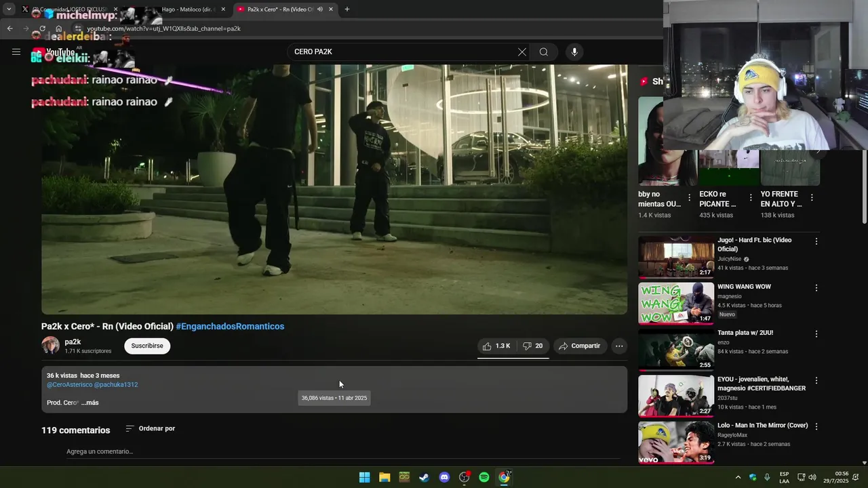Share the video via Compartir
Image resolution: width=868 pixels, height=488 pixels.
click(580, 346)
